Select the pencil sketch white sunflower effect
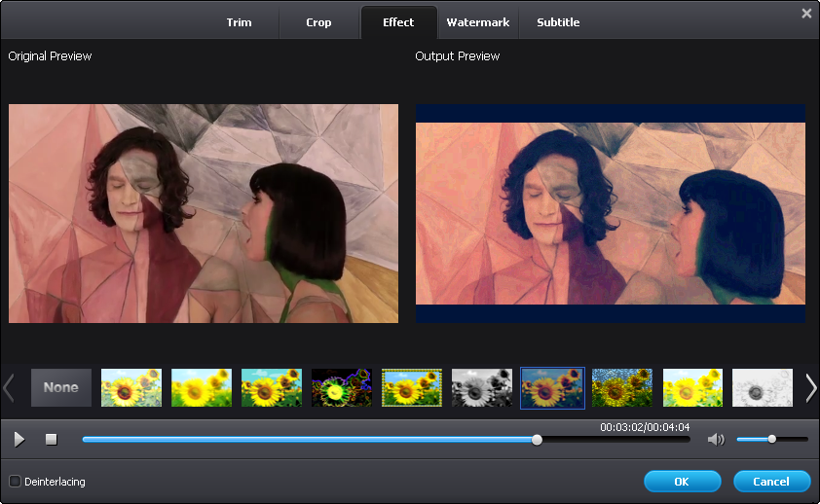The width and height of the screenshot is (820, 504). [763, 387]
